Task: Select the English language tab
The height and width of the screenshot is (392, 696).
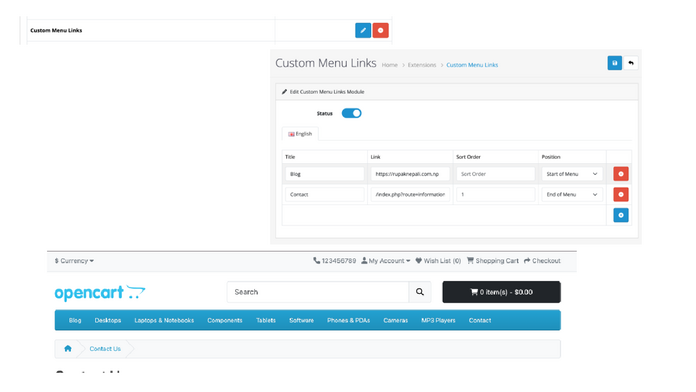Action: (x=300, y=134)
